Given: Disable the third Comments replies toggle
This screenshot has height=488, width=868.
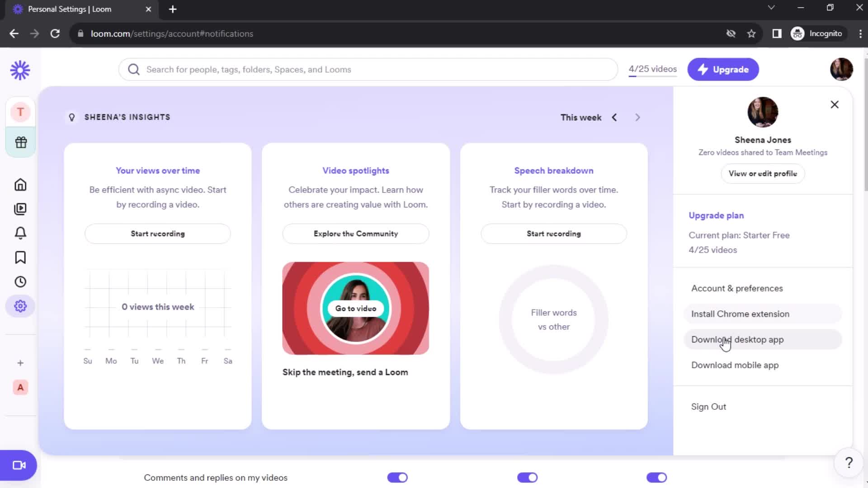Looking at the screenshot, I should [x=656, y=478].
